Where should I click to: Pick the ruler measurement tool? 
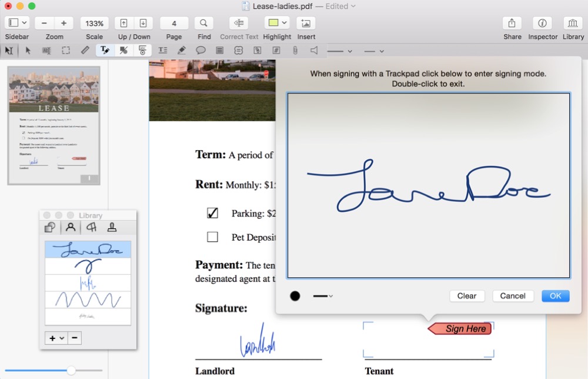pyautogui.click(x=85, y=50)
